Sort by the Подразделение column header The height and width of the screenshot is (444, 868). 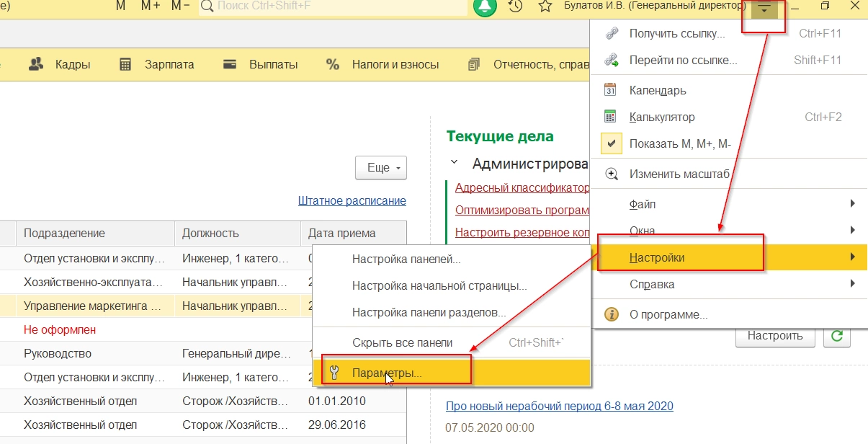pyautogui.click(x=95, y=233)
